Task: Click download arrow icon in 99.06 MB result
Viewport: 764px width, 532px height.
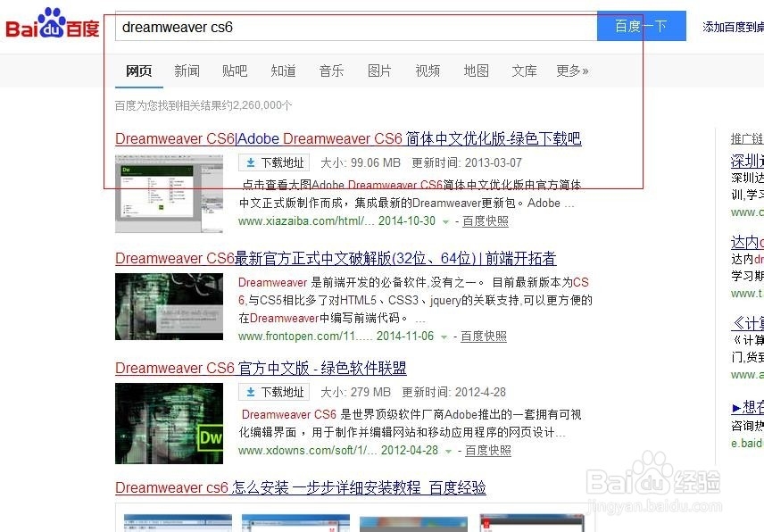Action: (251, 162)
